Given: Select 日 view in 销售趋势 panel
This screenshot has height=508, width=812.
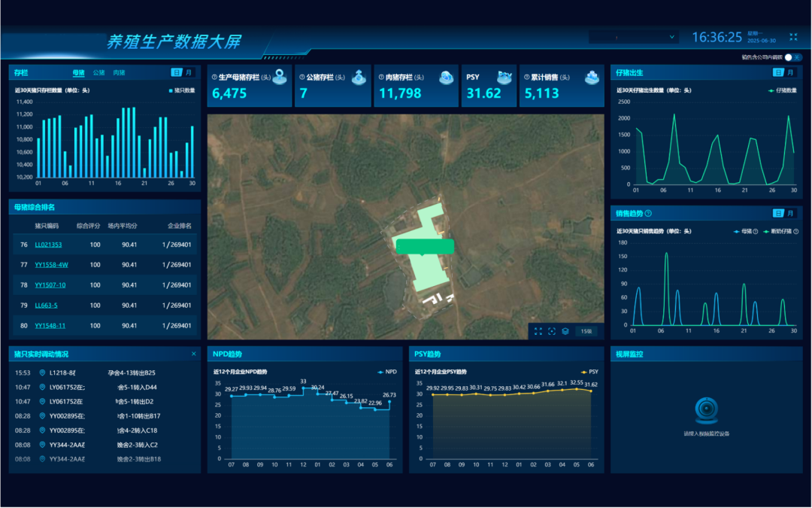Looking at the screenshot, I should point(778,214).
